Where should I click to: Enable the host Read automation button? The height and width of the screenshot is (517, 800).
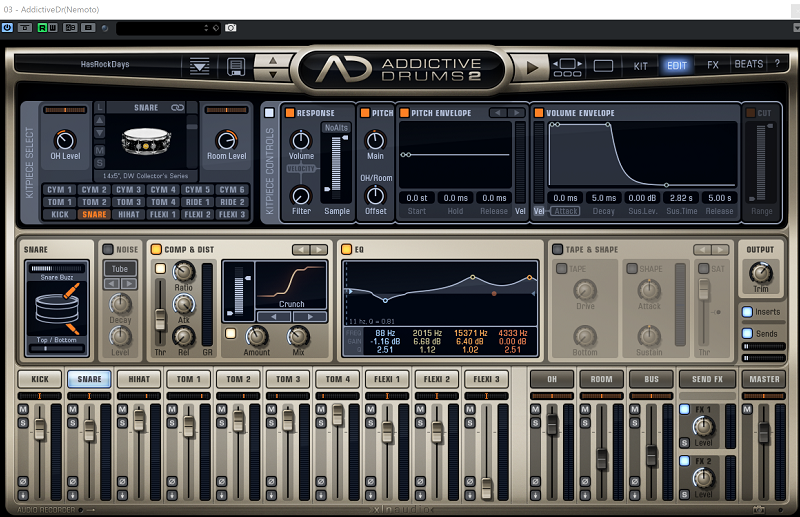tap(42, 28)
